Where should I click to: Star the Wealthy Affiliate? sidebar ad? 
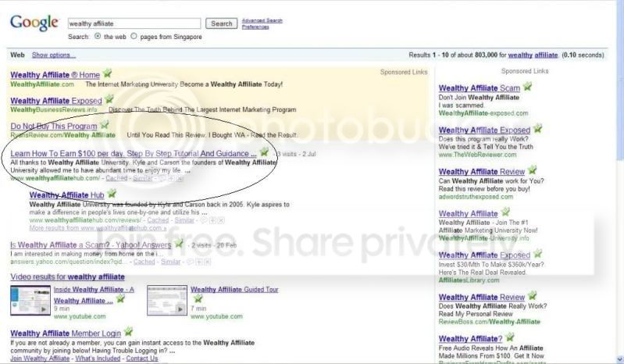coord(510,337)
